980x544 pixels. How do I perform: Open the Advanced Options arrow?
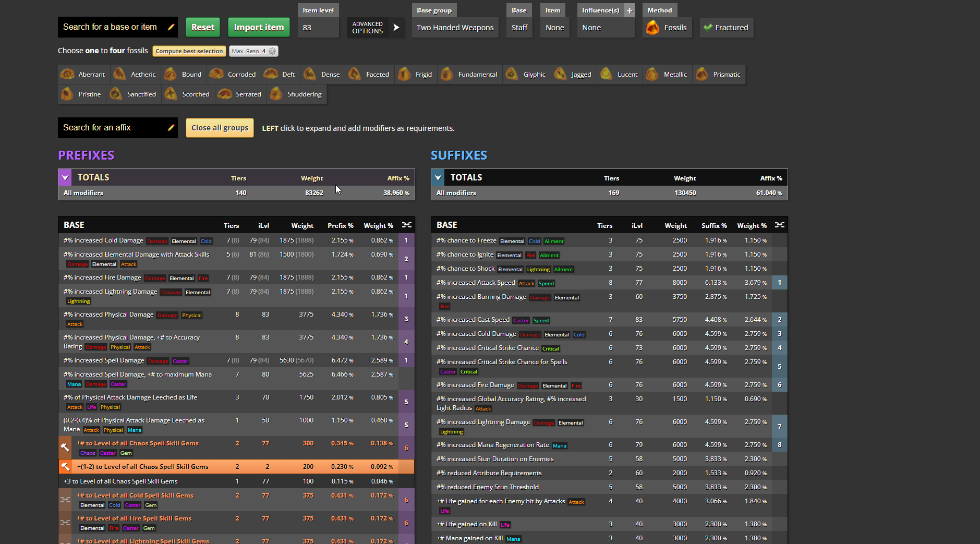396,28
